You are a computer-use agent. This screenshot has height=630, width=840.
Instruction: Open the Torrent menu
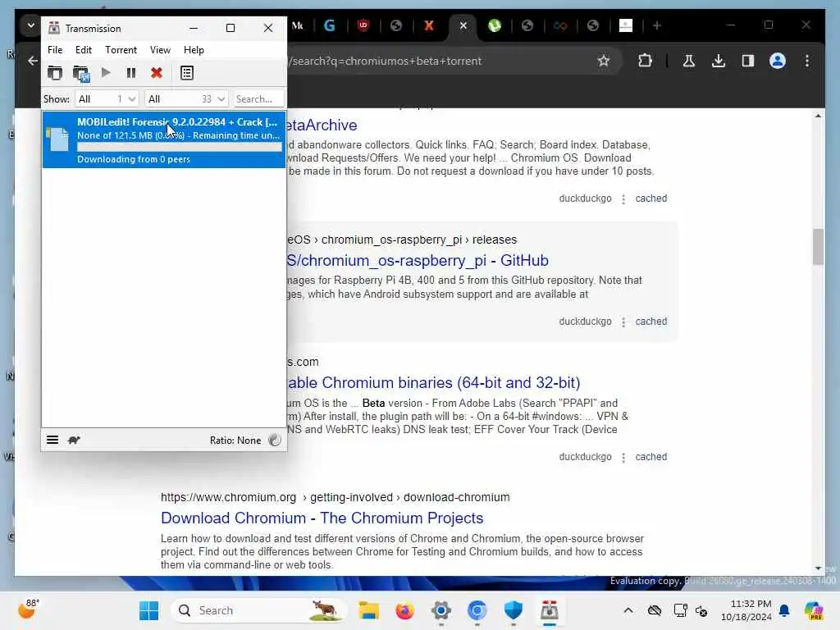tap(121, 50)
